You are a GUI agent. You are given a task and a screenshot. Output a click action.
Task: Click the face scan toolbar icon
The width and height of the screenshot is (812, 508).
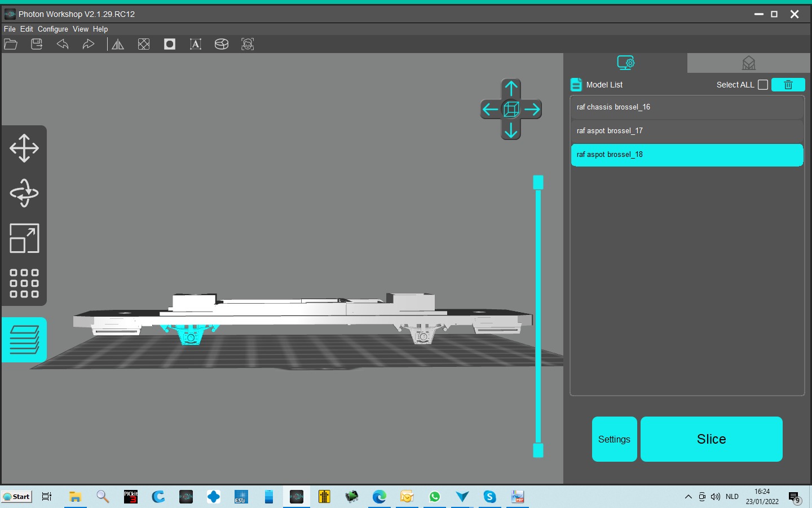click(x=248, y=44)
